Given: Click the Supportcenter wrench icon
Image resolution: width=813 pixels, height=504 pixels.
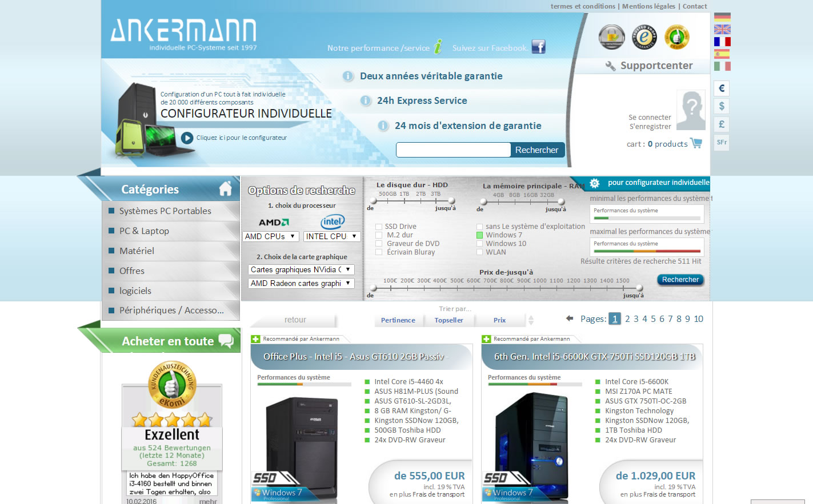Looking at the screenshot, I should pos(610,66).
